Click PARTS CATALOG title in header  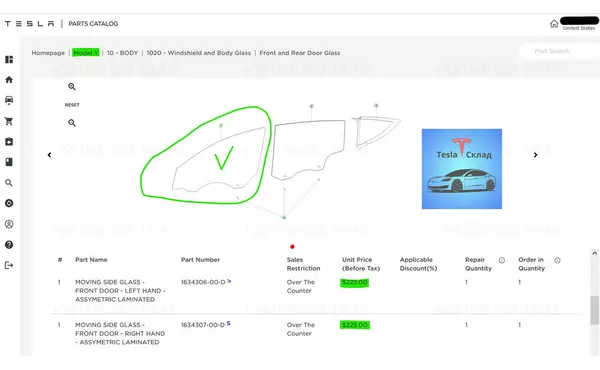(93, 24)
